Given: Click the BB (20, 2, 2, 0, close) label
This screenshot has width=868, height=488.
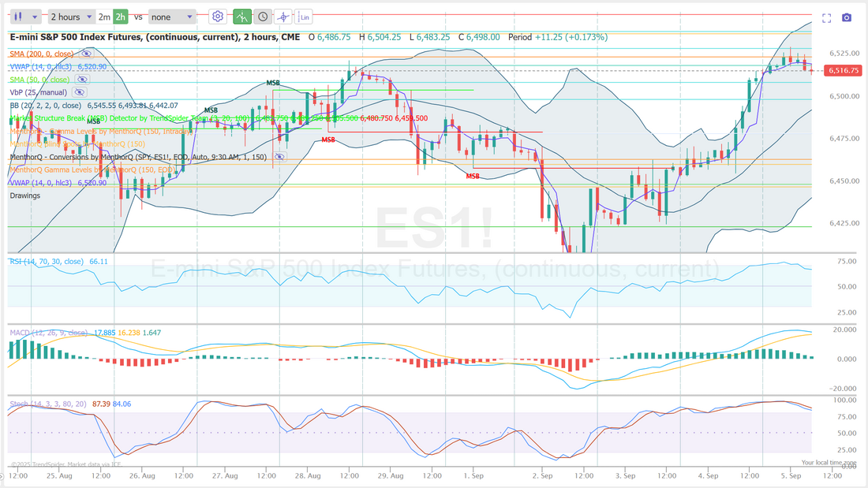Looking at the screenshot, I should tap(45, 105).
